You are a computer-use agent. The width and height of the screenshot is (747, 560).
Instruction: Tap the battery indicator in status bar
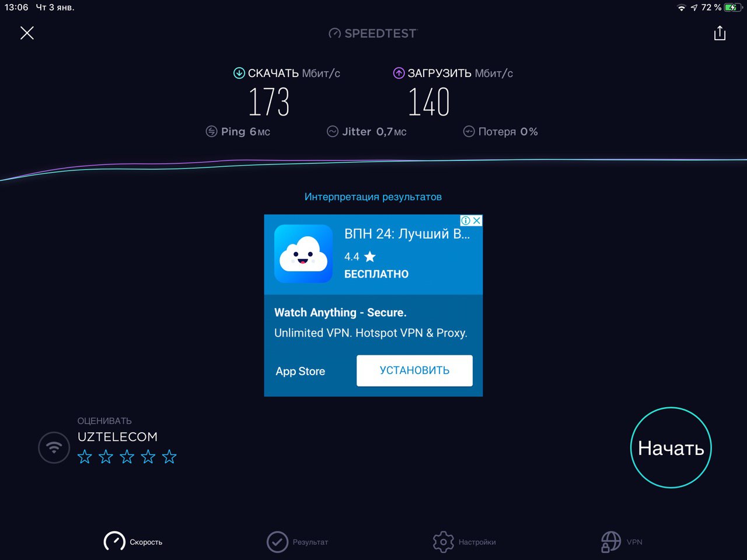pos(732,8)
